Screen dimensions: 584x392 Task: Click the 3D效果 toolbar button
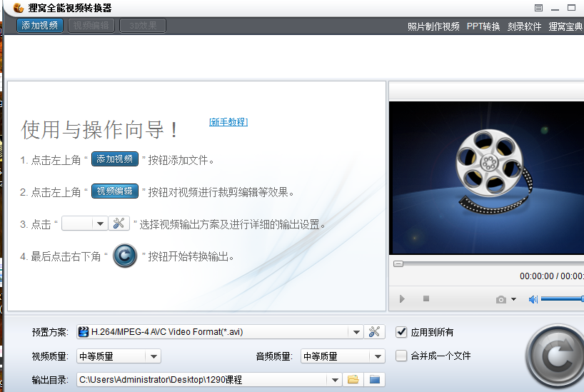tap(143, 26)
